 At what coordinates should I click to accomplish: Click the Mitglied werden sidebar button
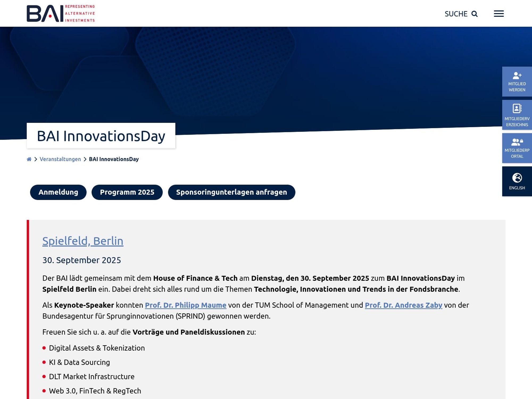tap(517, 81)
